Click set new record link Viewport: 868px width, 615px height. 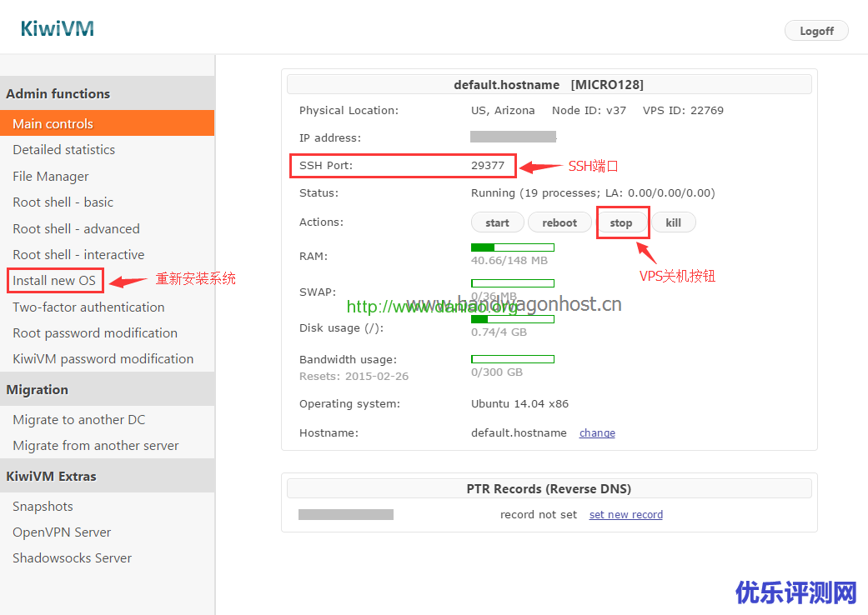[626, 515]
